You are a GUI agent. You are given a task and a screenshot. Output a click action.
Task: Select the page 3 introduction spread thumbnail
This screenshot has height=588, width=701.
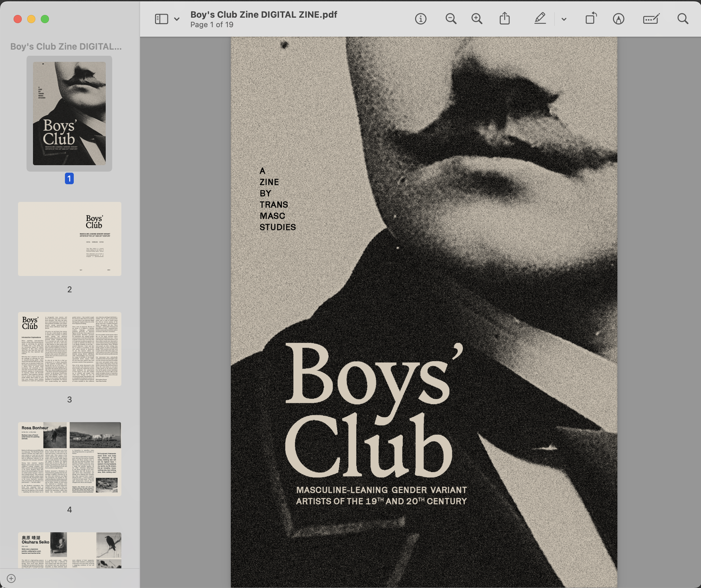[x=69, y=349]
